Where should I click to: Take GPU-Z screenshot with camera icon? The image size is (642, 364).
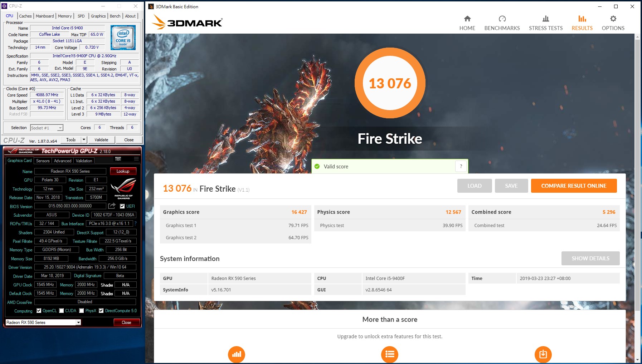pos(118,159)
